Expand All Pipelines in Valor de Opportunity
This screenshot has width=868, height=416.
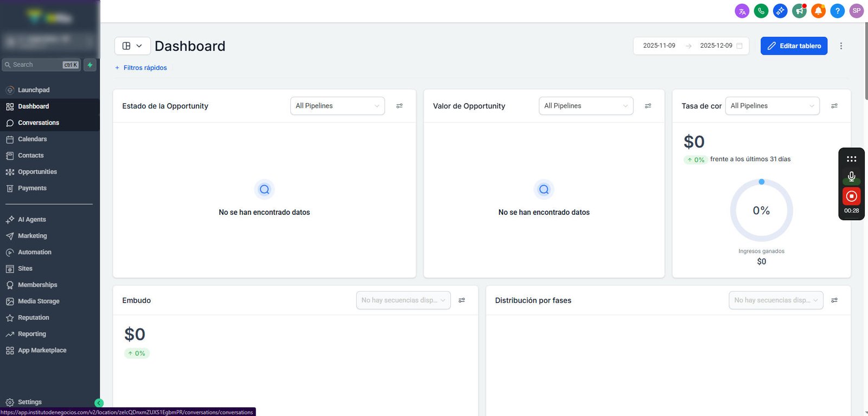click(x=586, y=106)
